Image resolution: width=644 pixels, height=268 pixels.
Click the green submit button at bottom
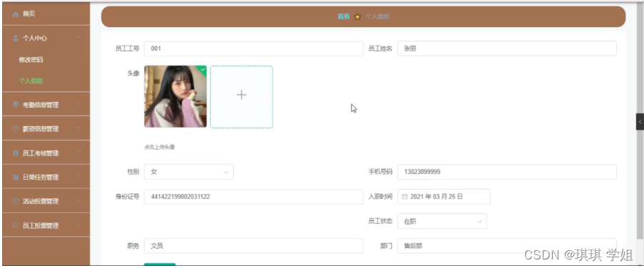tap(160, 264)
